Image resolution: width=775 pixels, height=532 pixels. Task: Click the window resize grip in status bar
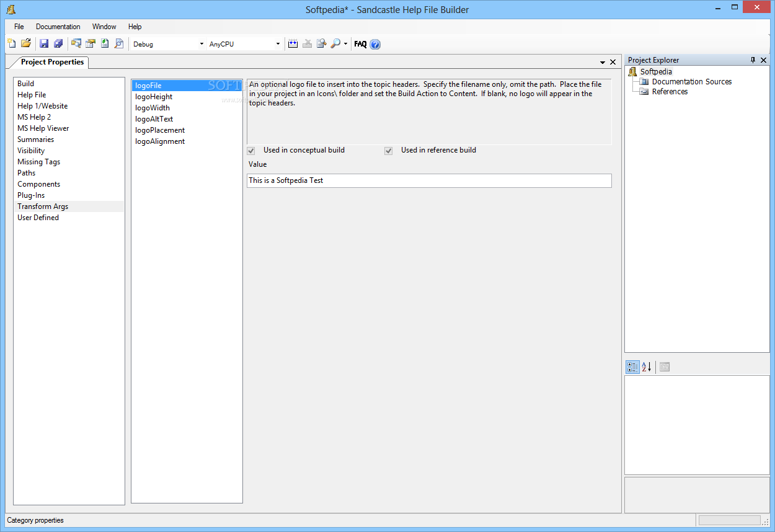[765, 522]
